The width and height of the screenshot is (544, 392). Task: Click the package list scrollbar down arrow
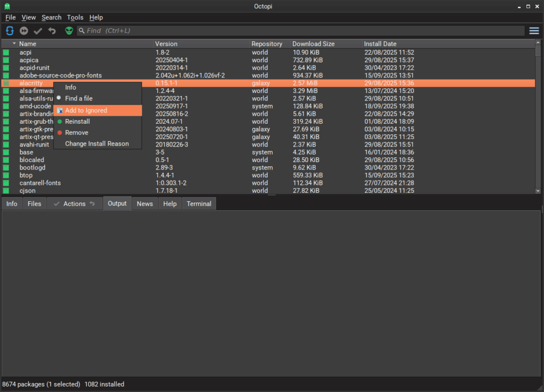[x=538, y=191]
